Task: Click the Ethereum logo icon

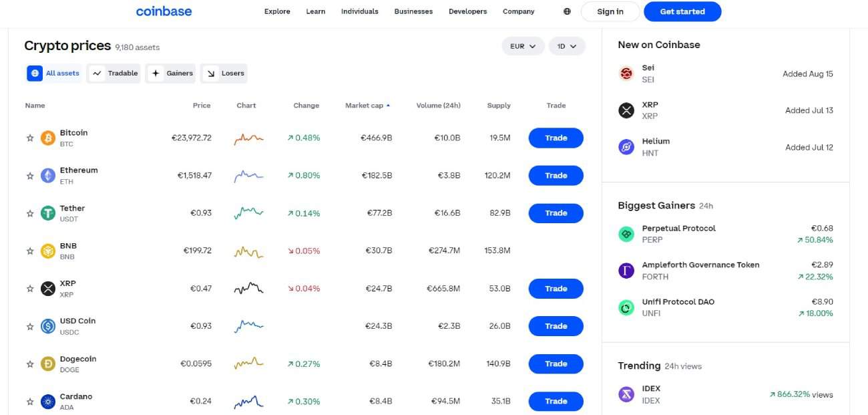Action: point(48,176)
